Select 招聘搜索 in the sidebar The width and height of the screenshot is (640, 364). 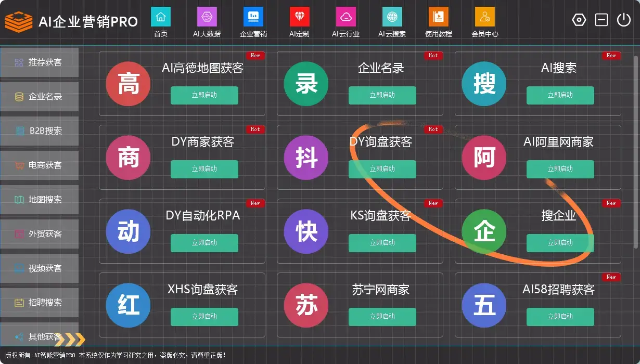click(40, 303)
